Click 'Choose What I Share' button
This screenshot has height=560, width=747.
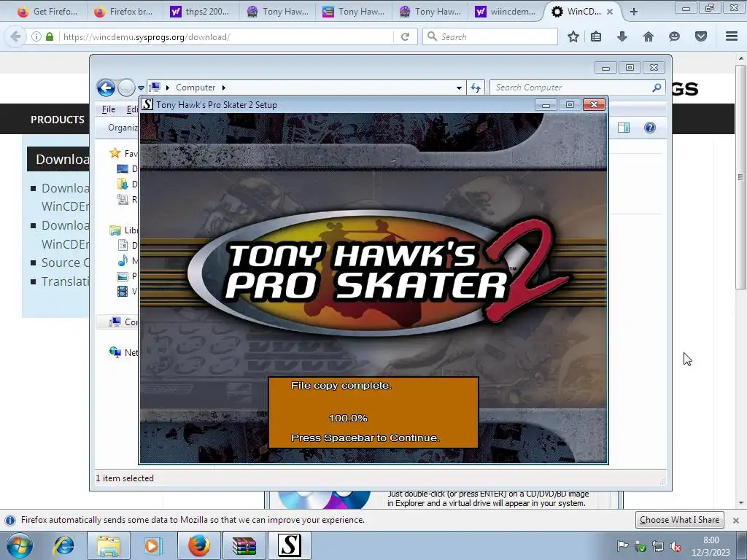tap(680, 519)
